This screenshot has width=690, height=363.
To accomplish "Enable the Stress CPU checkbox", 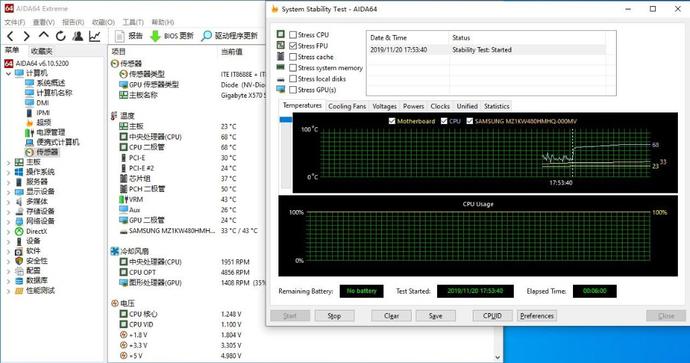I will click(x=293, y=35).
